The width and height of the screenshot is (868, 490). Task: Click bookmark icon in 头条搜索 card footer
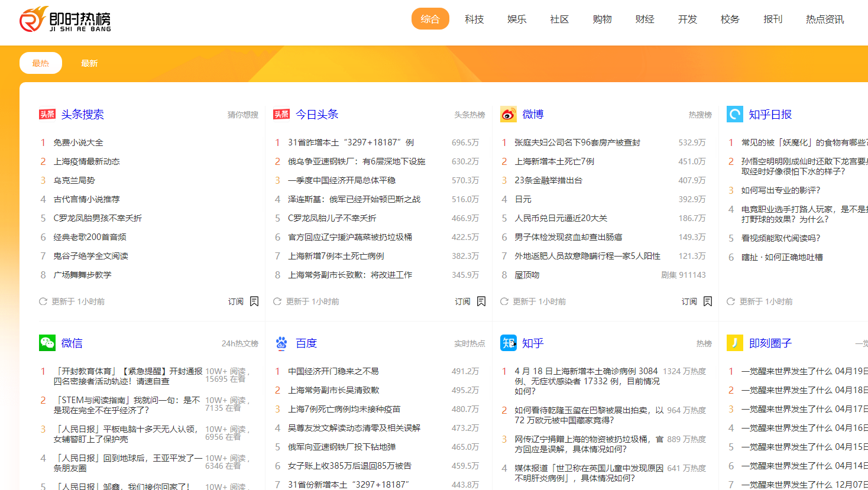[x=254, y=301]
